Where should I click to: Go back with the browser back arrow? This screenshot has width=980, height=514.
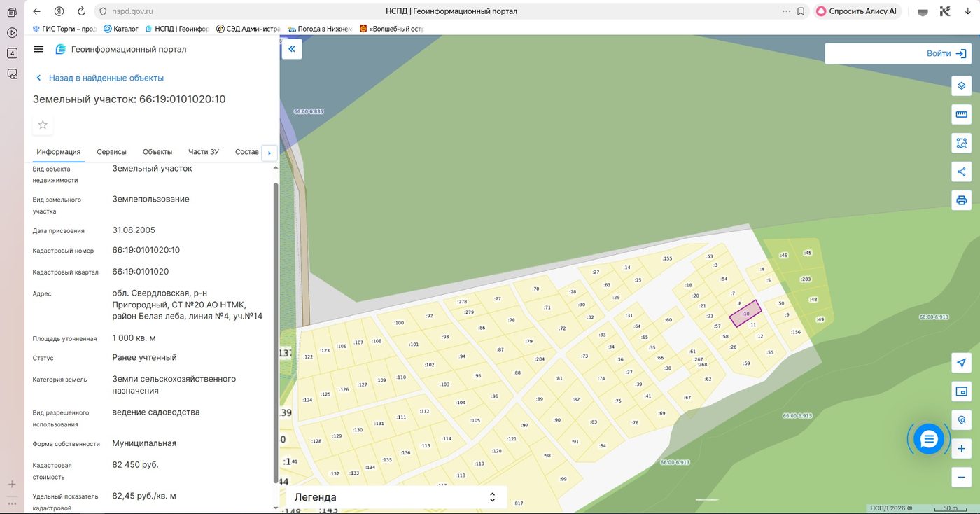36,11
